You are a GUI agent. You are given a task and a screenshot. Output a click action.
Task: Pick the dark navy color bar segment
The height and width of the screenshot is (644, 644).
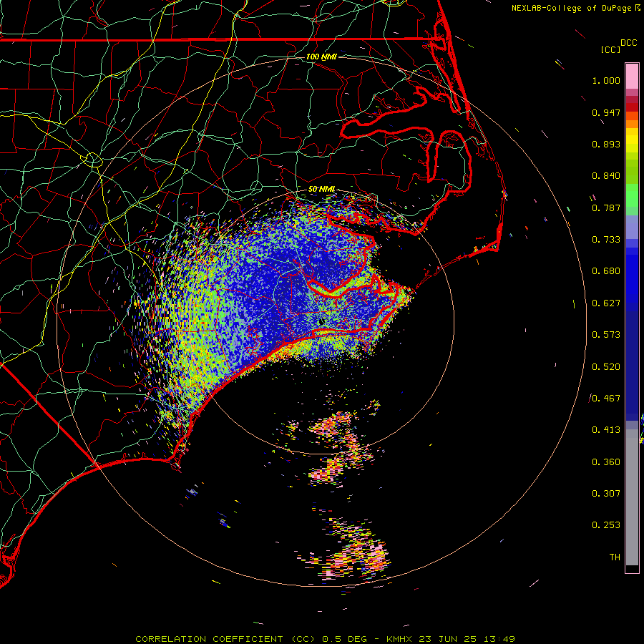pyautogui.click(x=632, y=361)
